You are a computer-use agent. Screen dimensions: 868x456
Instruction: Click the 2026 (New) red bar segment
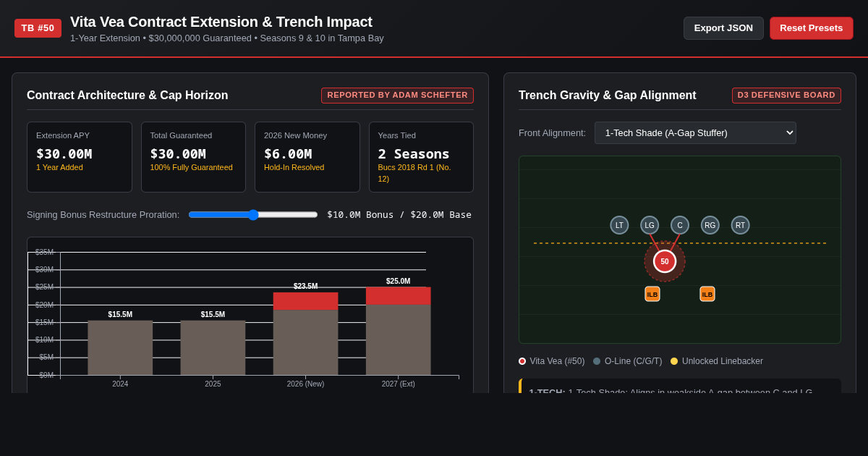pyautogui.click(x=305, y=301)
